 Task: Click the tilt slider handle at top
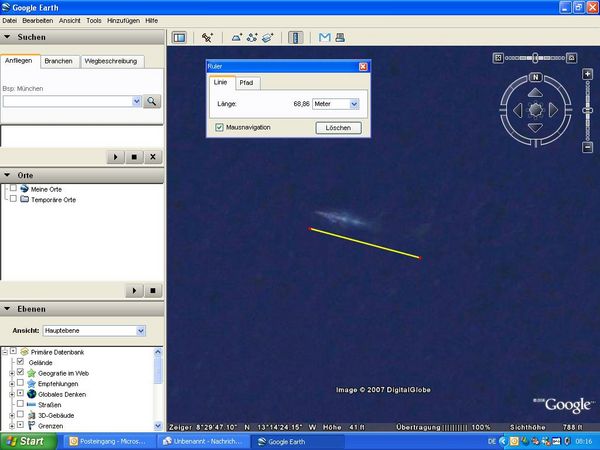coord(535,58)
